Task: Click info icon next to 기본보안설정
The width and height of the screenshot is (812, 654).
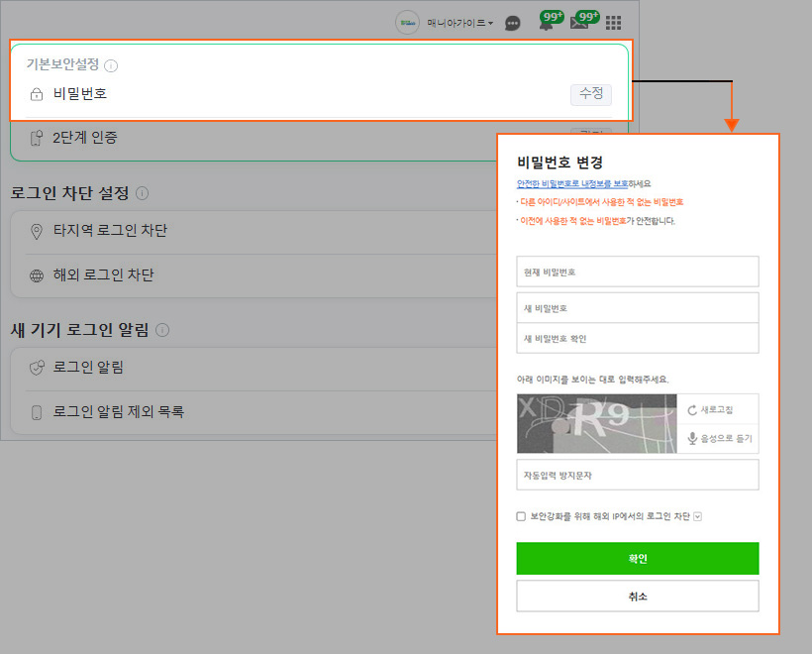Action: (111, 65)
